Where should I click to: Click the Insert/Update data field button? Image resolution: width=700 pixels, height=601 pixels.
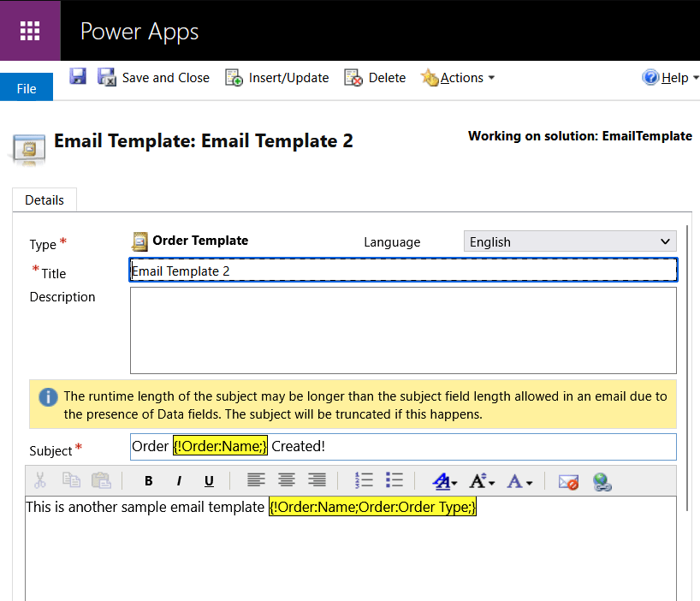point(276,78)
